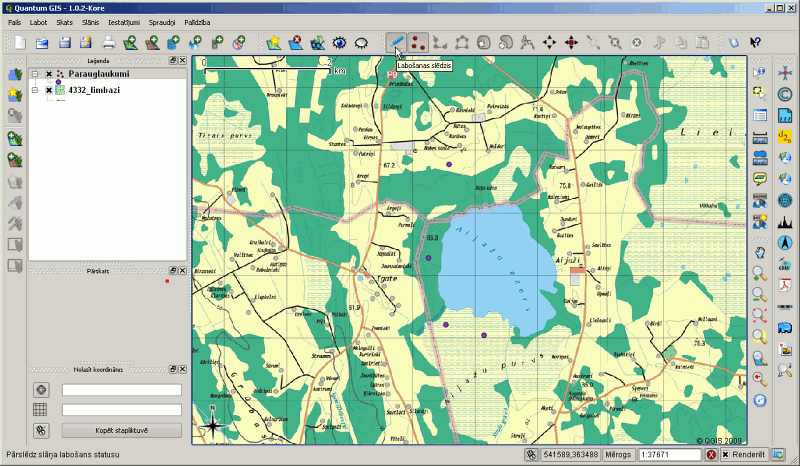Click the first coordinate input field
The height and width of the screenshot is (466, 800).
121,390
